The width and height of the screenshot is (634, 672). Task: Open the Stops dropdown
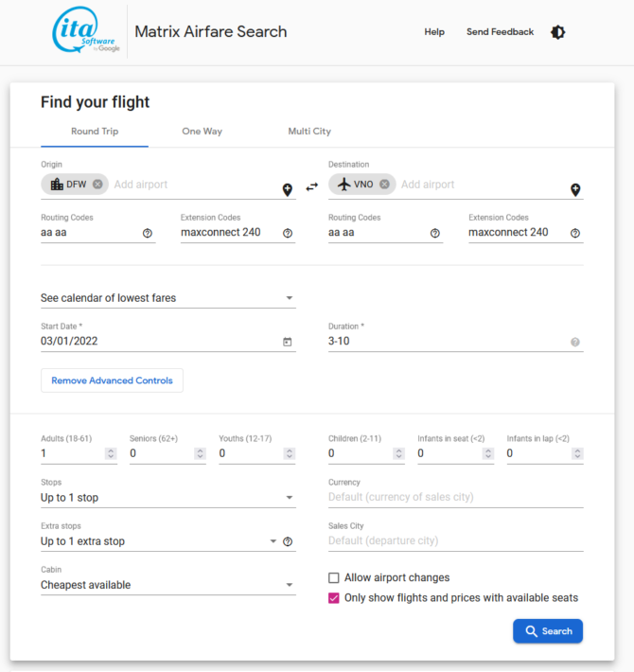(x=167, y=498)
